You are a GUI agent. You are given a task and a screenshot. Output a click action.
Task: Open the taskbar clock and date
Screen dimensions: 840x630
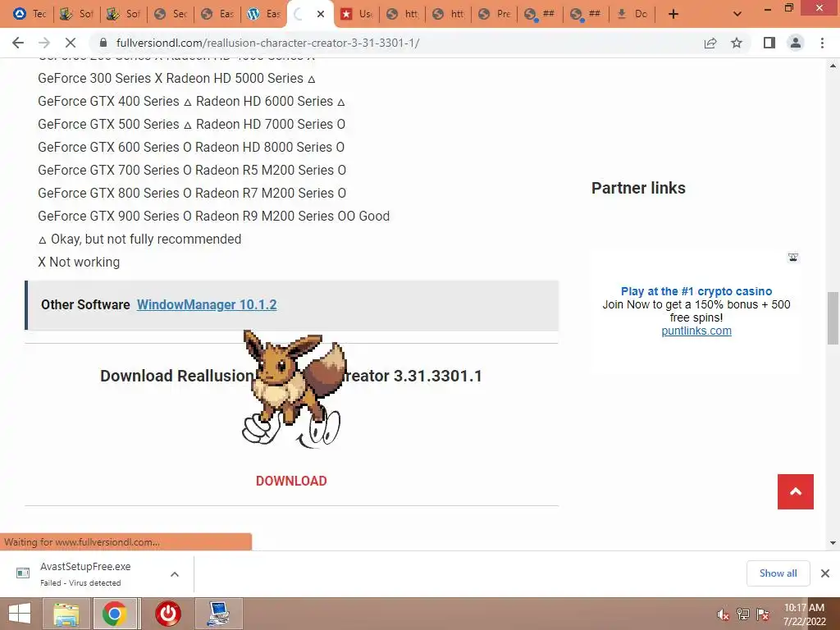pyautogui.click(x=804, y=614)
